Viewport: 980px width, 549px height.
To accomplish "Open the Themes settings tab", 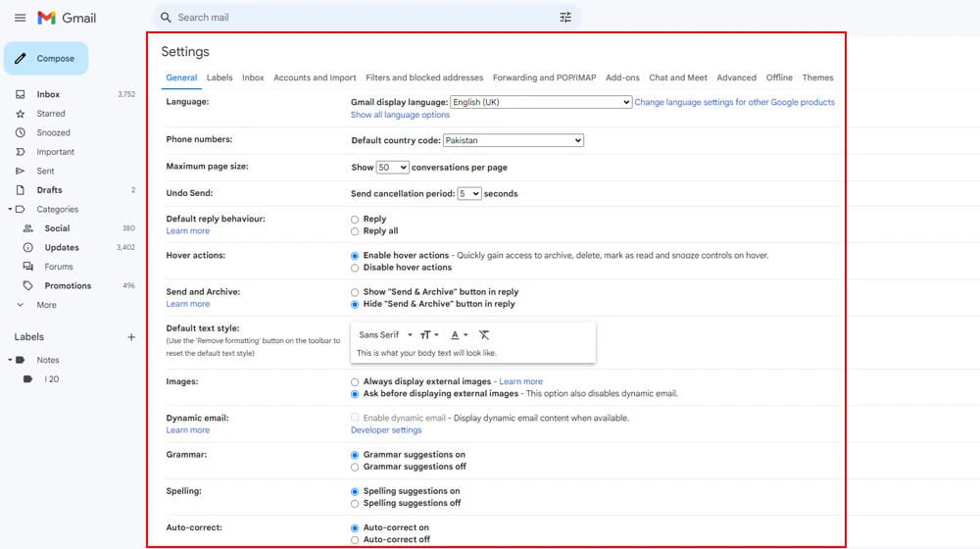I will point(817,77).
